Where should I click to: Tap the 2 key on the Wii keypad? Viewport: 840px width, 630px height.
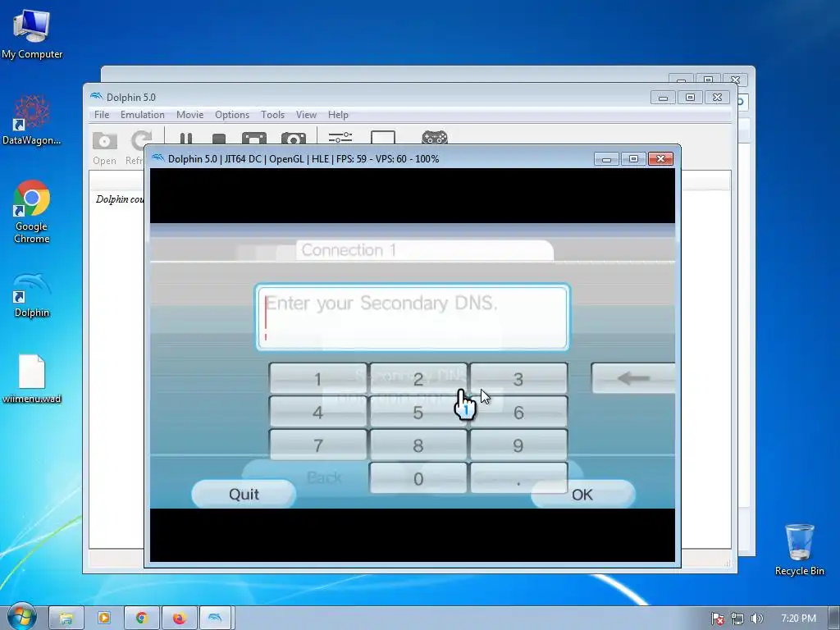point(418,379)
